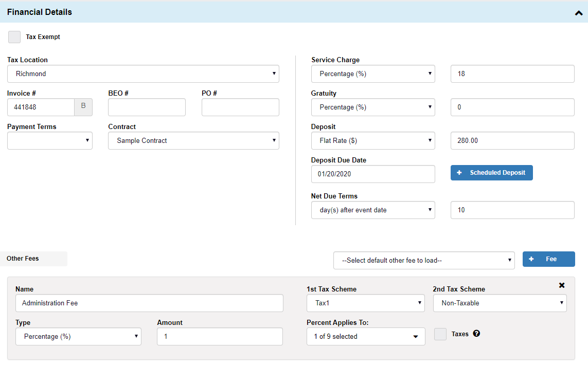Open the Contract dropdown showing Sample Contract

coord(193,140)
